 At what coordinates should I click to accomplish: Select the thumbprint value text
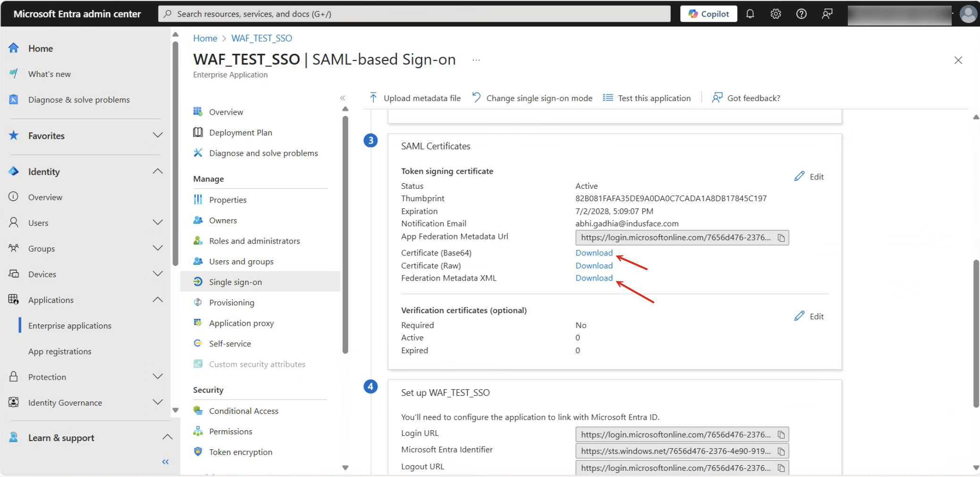[x=671, y=198]
